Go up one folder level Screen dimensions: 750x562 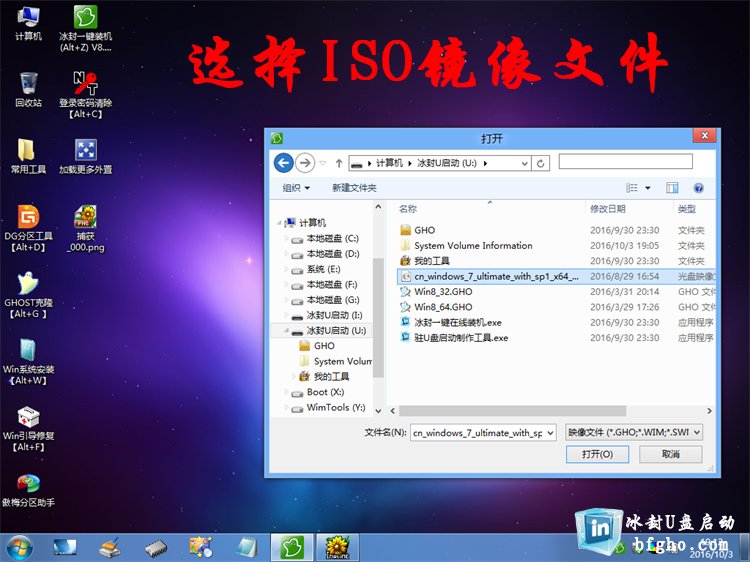tap(339, 163)
